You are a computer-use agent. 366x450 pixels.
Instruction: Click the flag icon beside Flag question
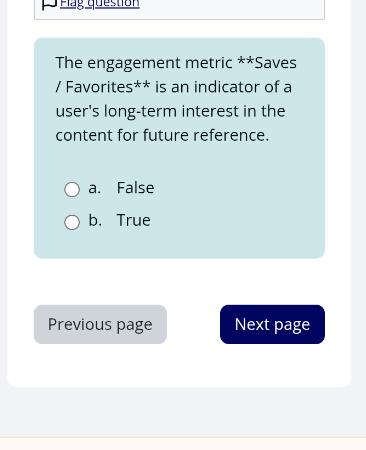coord(49,4)
